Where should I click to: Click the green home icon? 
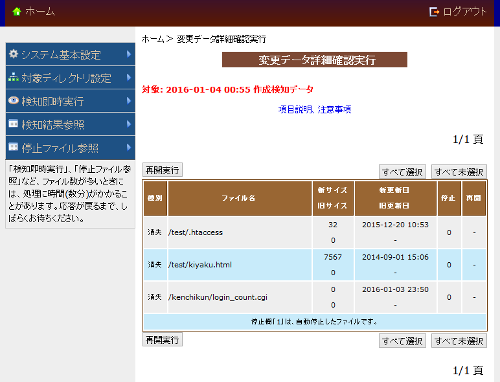[x=17, y=11]
